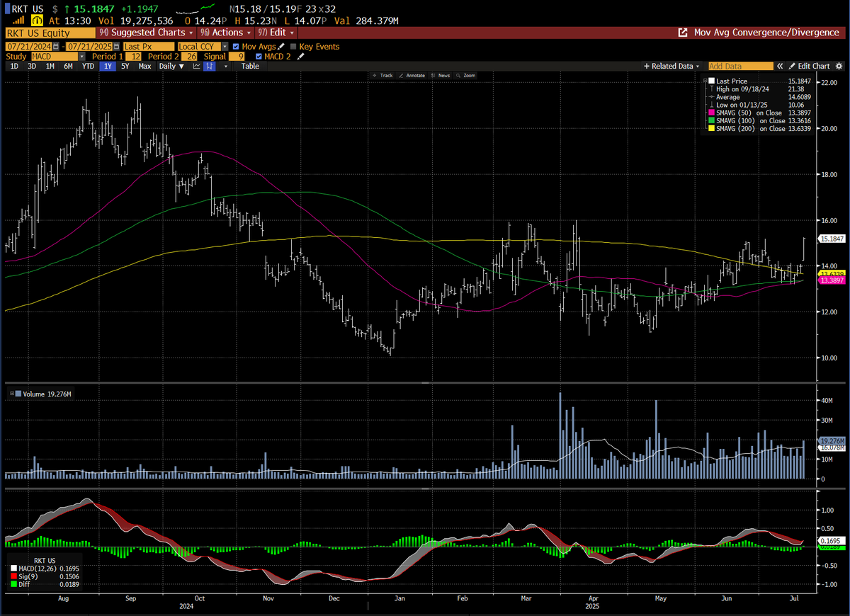Click the High on 09/18/24 legend row

[x=760, y=89]
